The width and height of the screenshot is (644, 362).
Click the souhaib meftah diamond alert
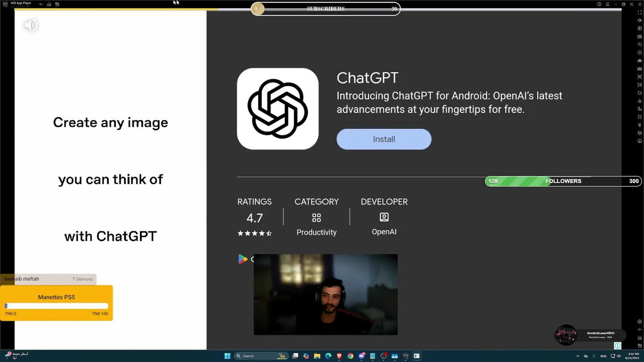48,279
